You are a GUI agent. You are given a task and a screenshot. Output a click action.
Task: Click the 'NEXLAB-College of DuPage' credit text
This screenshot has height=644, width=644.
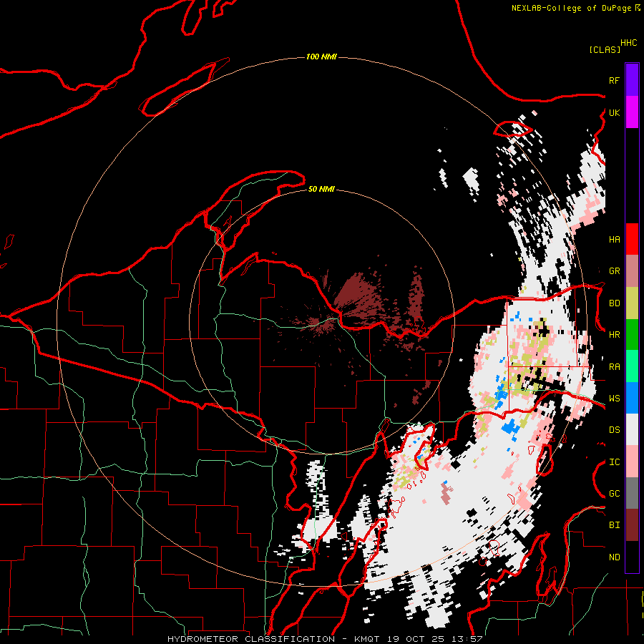[571, 8]
